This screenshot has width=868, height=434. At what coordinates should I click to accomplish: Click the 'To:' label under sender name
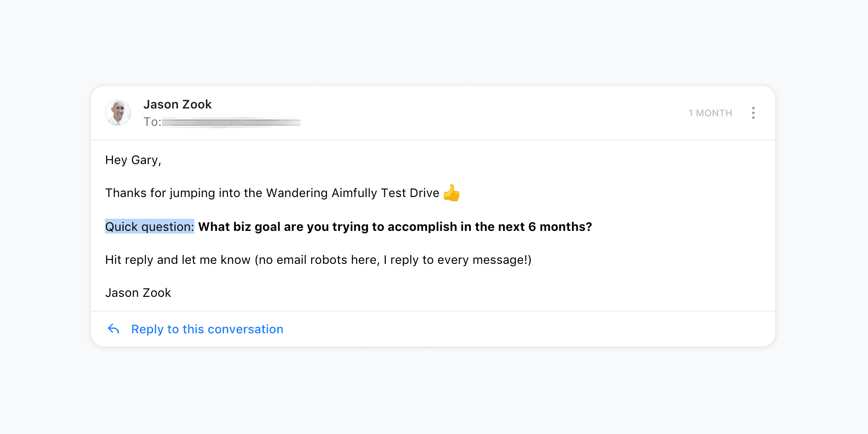click(152, 122)
